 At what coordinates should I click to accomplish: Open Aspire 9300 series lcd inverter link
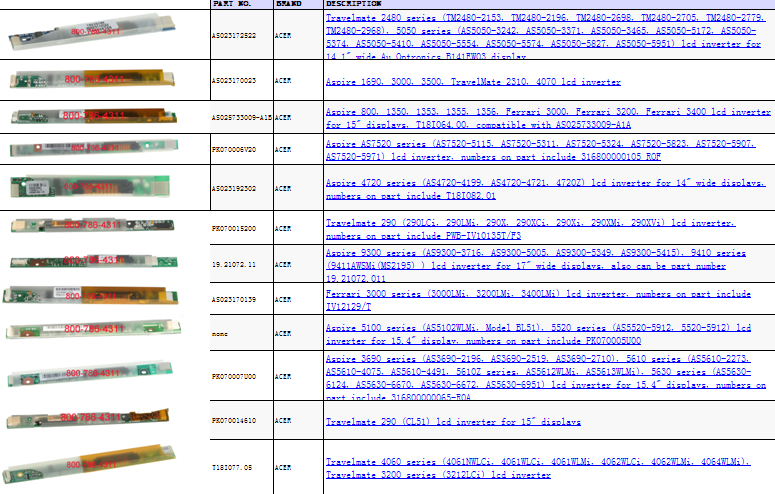[x=535, y=266]
